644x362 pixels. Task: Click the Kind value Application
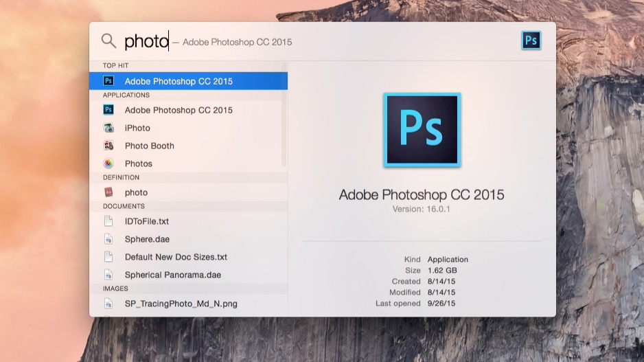click(x=448, y=259)
